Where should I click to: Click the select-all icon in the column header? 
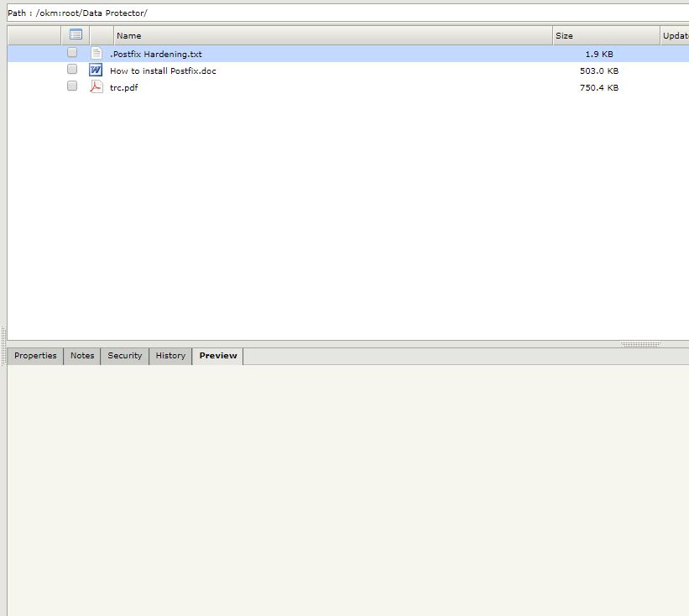(76, 35)
